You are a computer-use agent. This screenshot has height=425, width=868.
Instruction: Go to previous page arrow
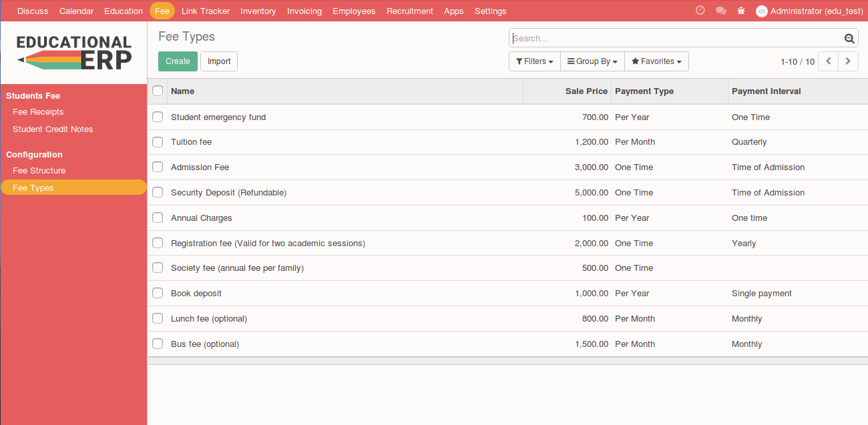click(x=828, y=61)
